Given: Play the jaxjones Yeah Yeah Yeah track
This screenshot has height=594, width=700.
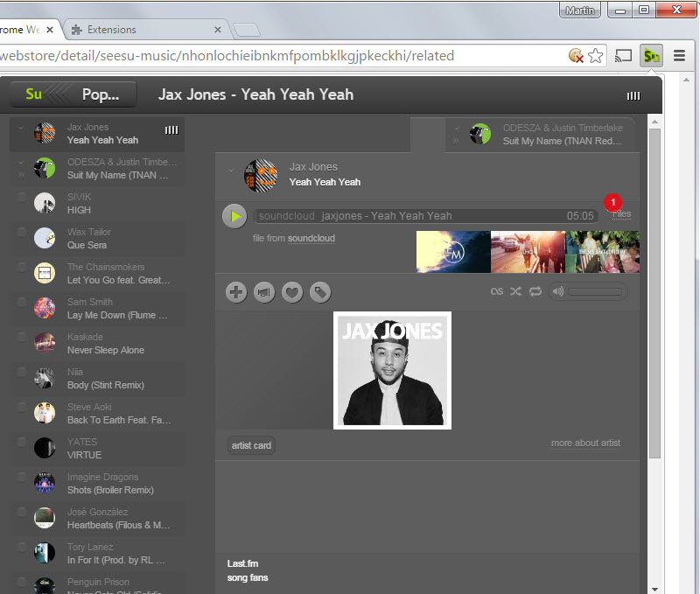Looking at the screenshot, I should click(x=234, y=216).
